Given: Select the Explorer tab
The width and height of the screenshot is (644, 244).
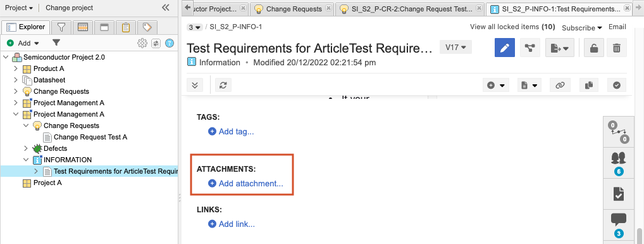Looking at the screenshot, I should [x=27, y=27].
